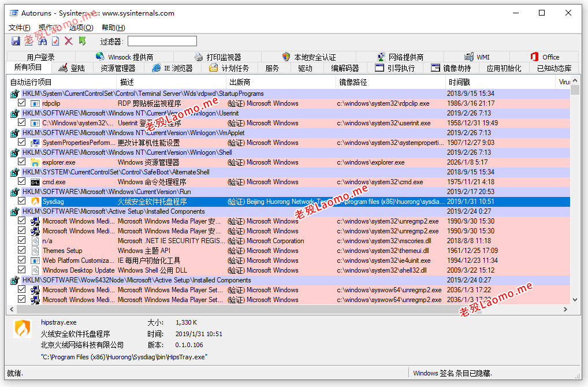Switch to the IE 浏览器 tab
Screen dimensions: 588x387
pos(173,68)
